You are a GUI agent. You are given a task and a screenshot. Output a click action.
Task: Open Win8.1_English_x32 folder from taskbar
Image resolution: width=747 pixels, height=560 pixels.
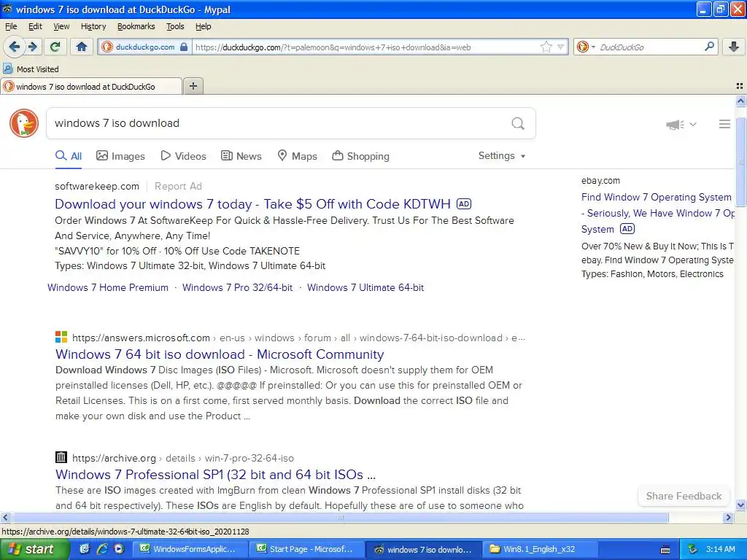point(540,549)
